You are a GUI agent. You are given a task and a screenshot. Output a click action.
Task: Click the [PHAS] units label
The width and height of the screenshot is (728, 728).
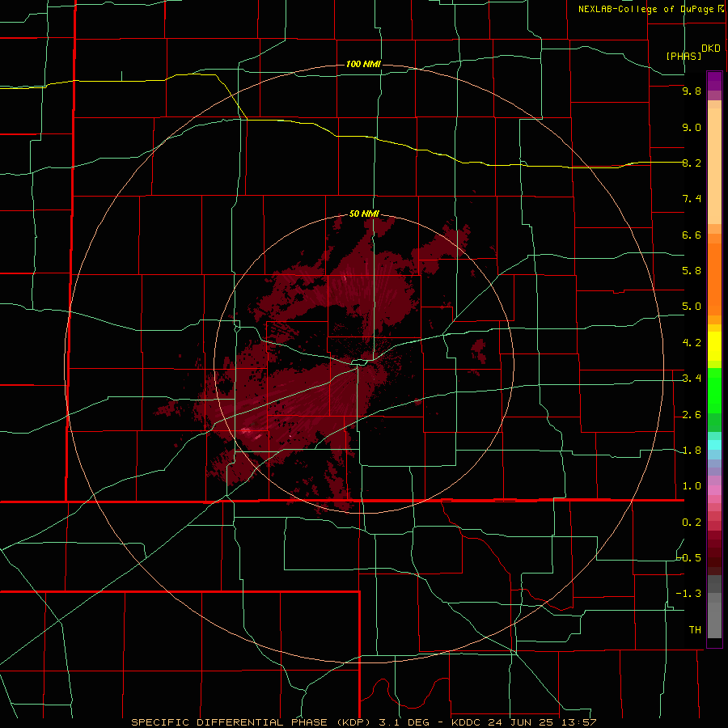pos(684,57)
